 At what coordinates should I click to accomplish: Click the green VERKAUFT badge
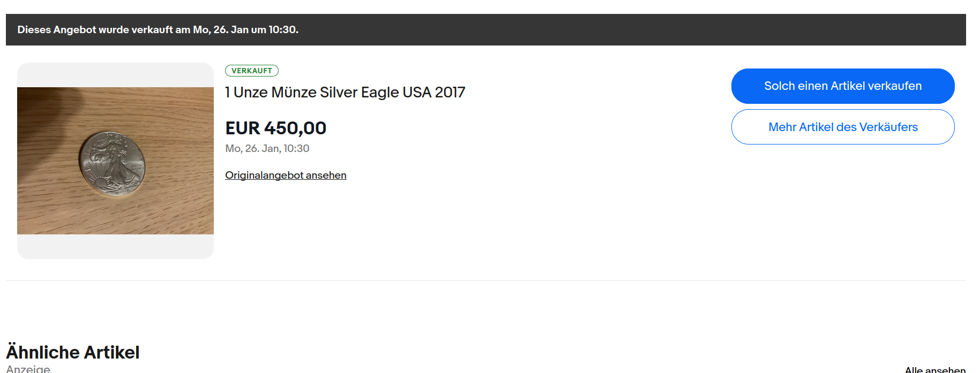[252, 71]
